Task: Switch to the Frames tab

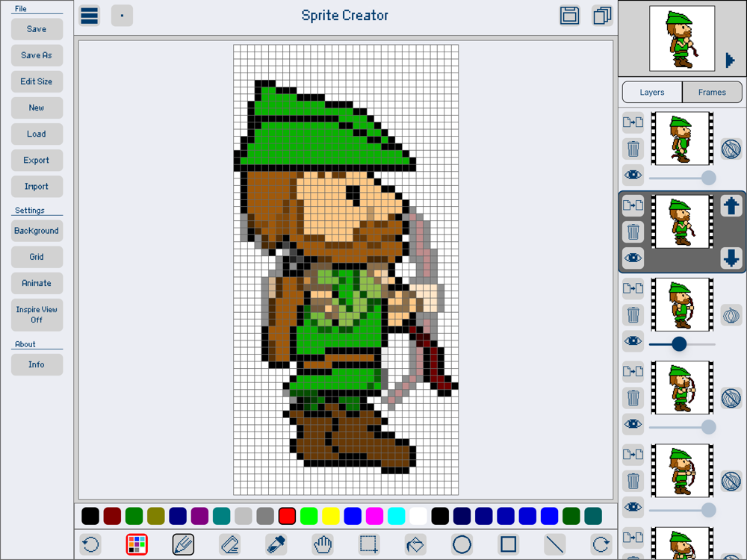Action: coord(712,93)
